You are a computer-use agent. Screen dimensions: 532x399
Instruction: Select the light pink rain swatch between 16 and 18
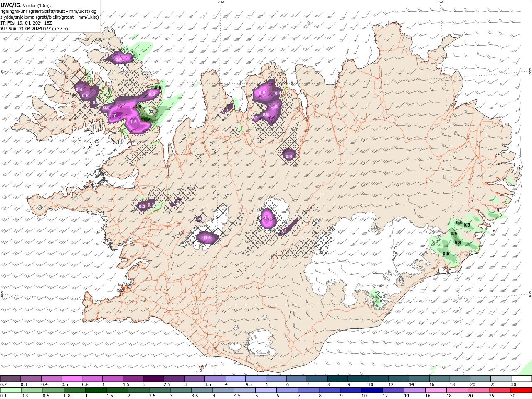coord(435,390)
